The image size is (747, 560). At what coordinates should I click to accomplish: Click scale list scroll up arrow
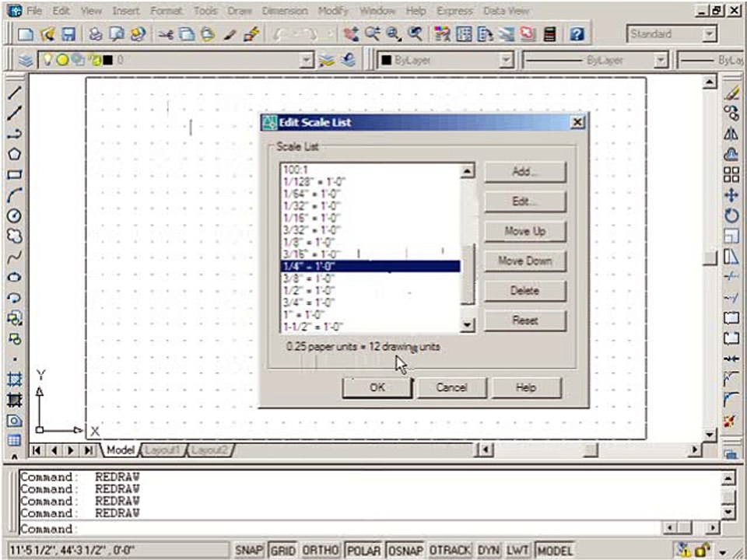[x=468, y=170]
